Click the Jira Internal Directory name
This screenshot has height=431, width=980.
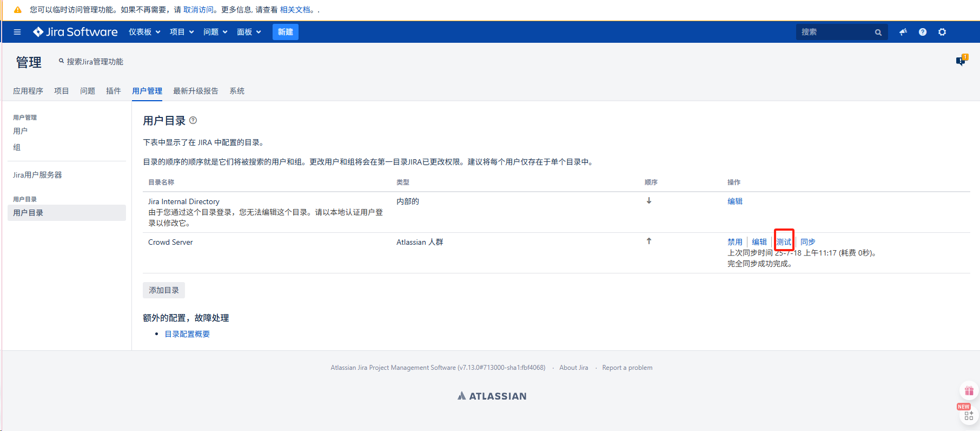[x=184, y=201]
